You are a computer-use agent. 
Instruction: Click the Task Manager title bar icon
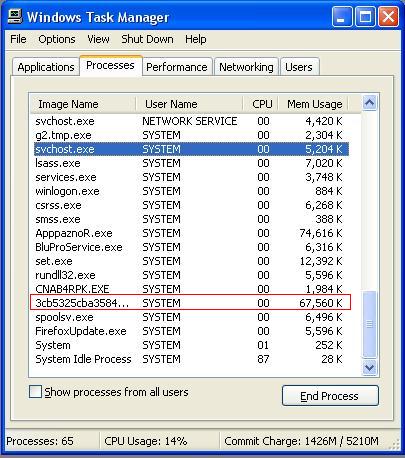15,16
